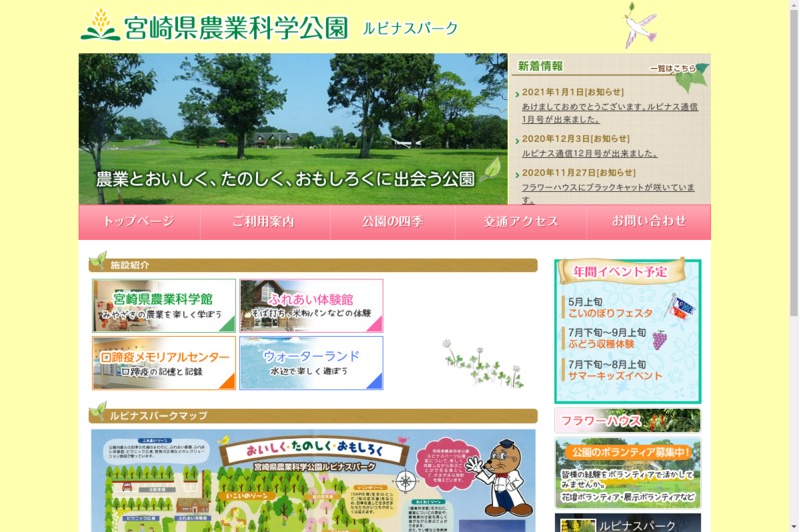The image size is (799, 532).
Task: Click the 一覧はこちら news list link
Action: (672, 69)
